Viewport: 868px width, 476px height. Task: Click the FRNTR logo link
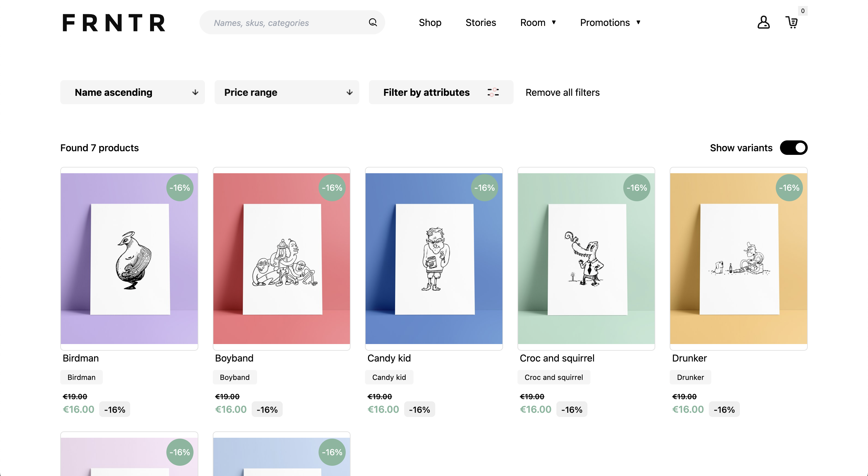(114, 22)
